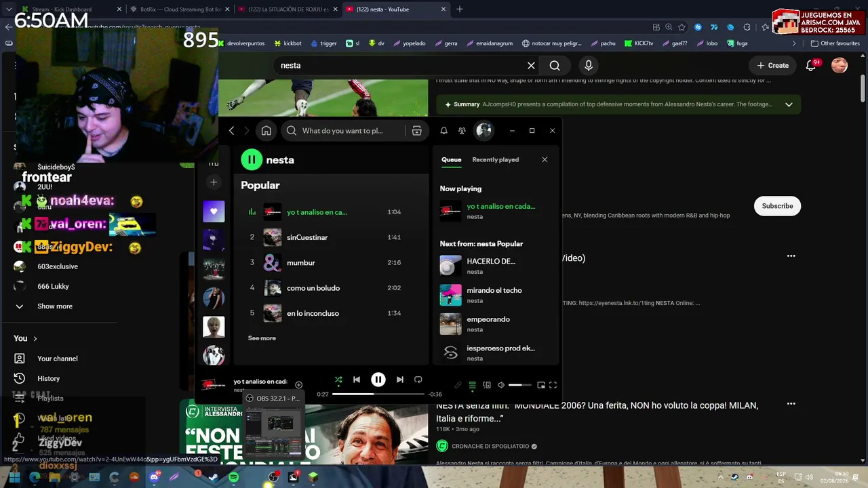Open the Other favourites folder

click(x=835, y=43)
